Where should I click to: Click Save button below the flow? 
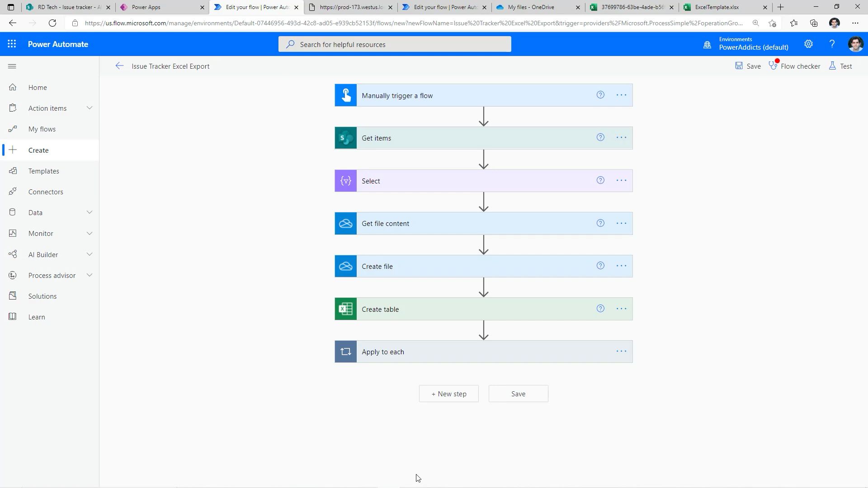tap(518, 394)
